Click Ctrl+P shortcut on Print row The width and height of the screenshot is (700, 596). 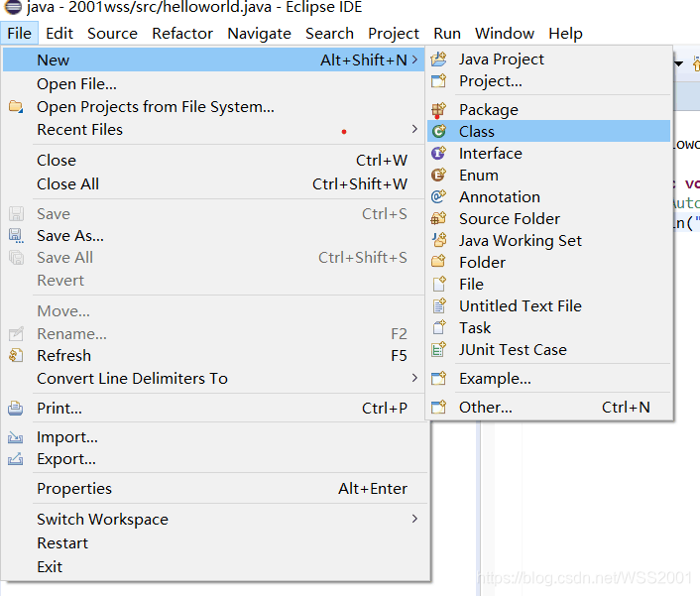click(385, 408)
